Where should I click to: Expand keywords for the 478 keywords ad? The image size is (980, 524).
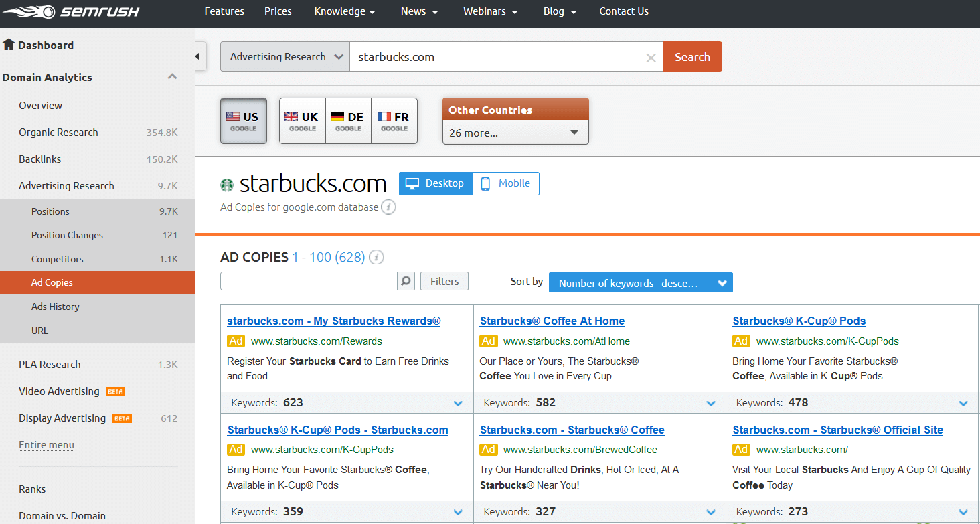[963, 403]
